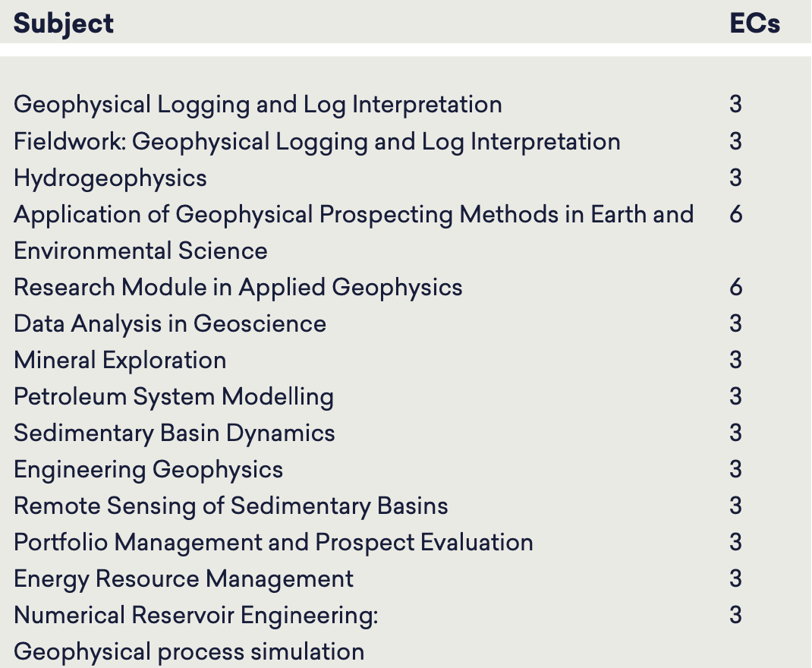This screenshot has width=812, height=668.
Task: Click Remote Sensing of Sedimentary Basins
Action: pyautogui.click(x=231, y=506)
